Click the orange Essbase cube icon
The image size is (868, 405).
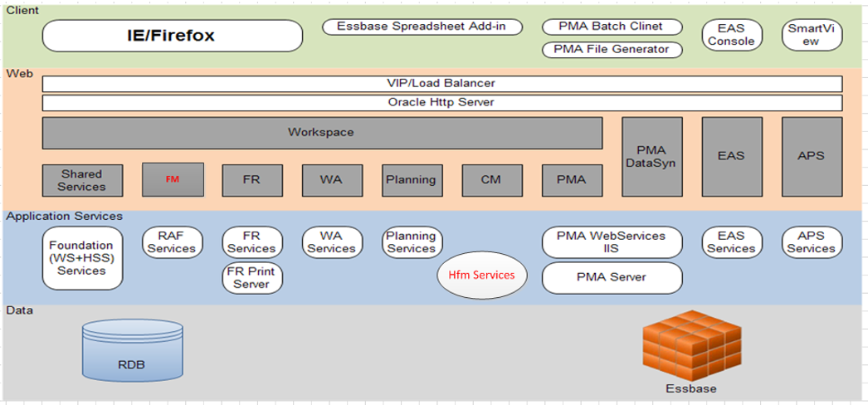691,345
